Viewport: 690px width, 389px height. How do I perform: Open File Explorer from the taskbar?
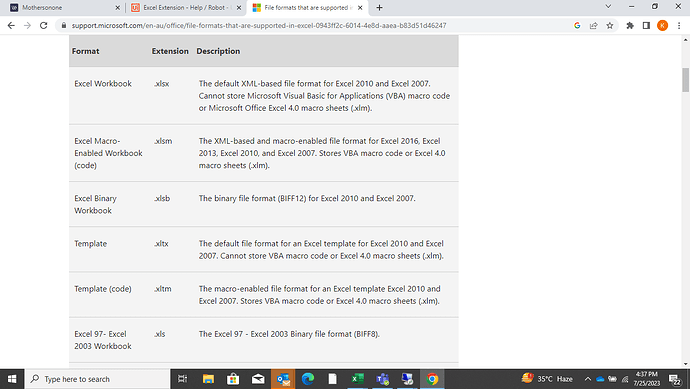click(x=208, y=379)
